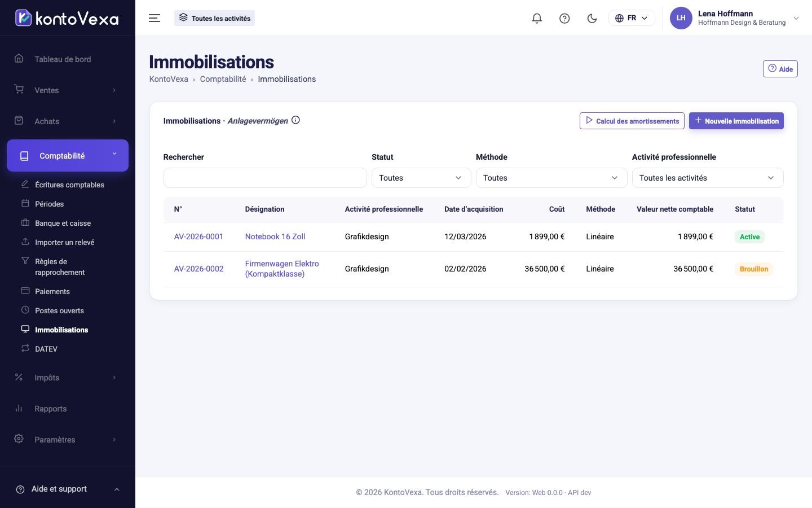Open the Firmenwagen Elektro (Kompaktklasse) asset
Screen dimensions: 812x508
(282, 269)
